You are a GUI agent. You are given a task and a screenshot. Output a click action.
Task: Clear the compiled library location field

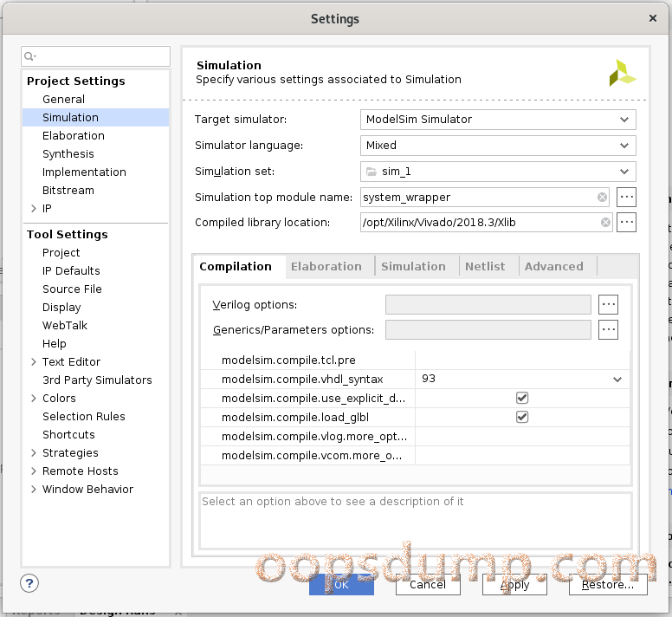[x=605, y=223]
